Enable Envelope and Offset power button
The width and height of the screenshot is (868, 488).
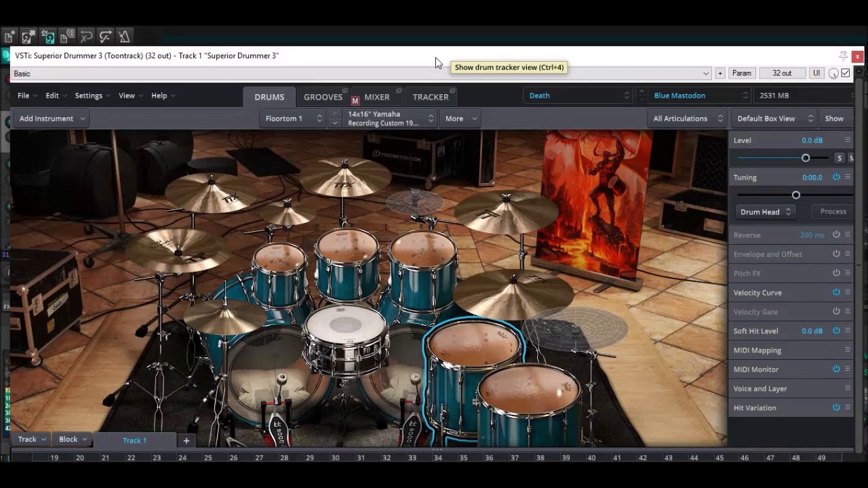coord(836,253)
